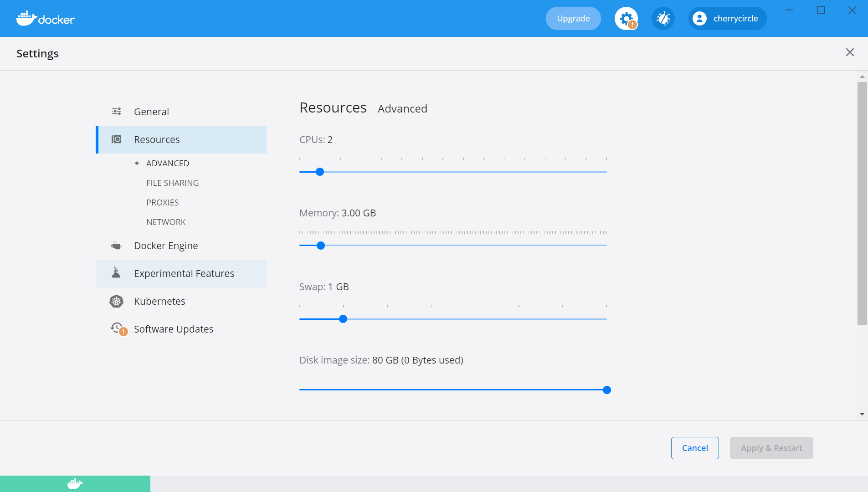
Task: Open the Proxies settings page
Action: (x=162, y=202)
